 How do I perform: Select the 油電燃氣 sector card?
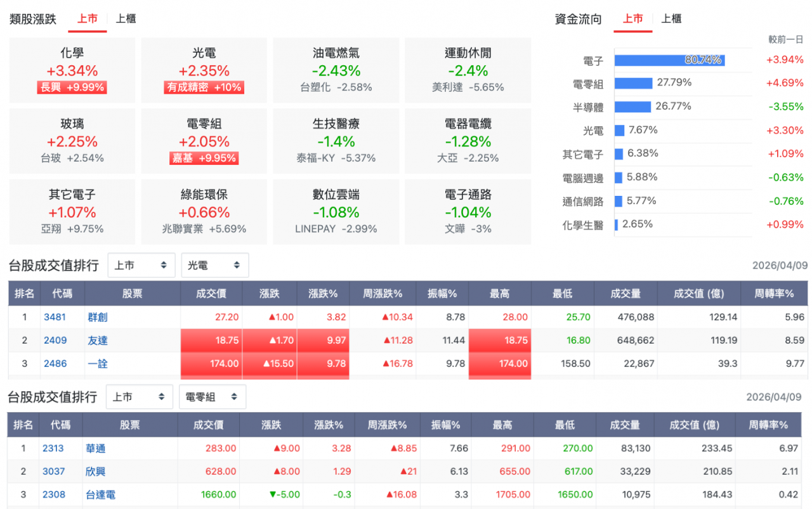click(336, 70)
